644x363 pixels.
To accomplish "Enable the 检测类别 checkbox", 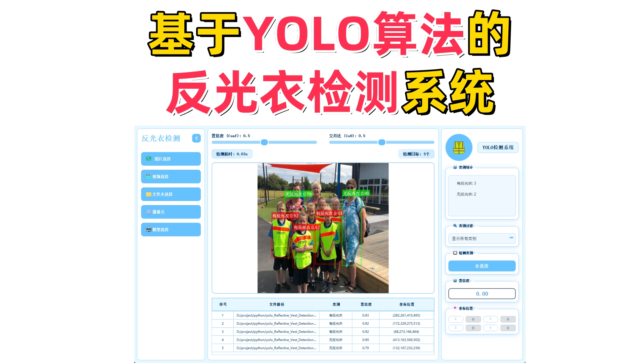I will (455, 252).
